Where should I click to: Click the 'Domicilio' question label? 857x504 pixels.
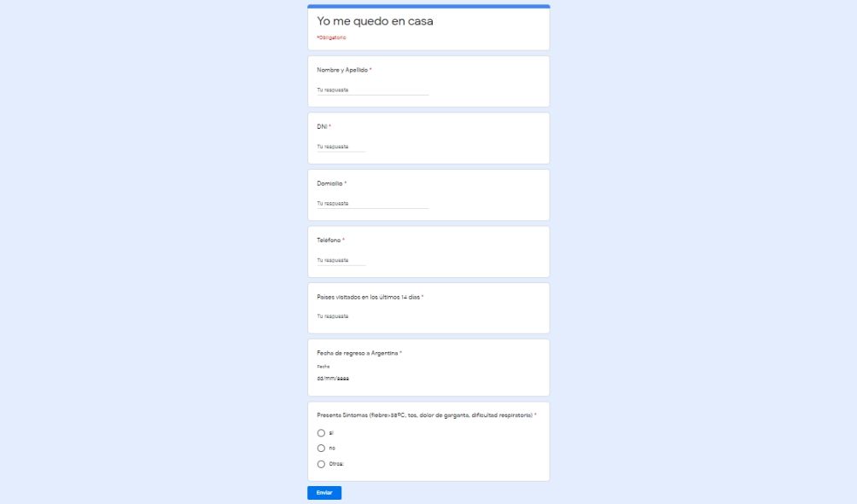(329, 183)
